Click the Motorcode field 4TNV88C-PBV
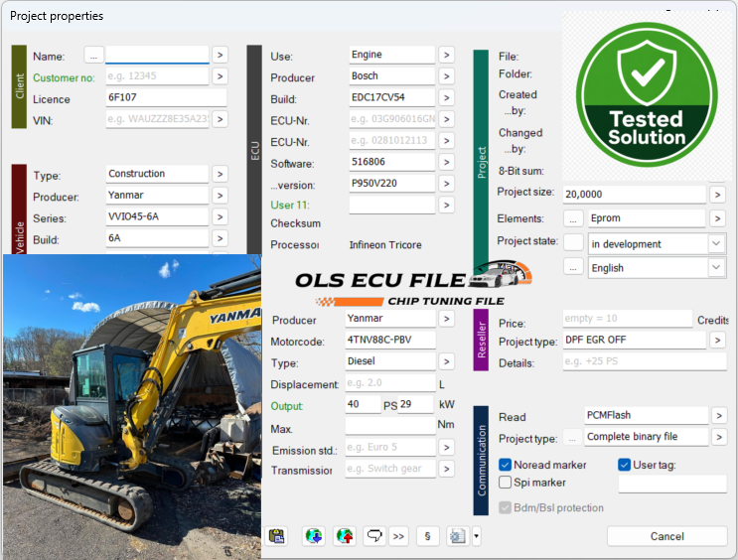Screen dimensions: 738x560 point(390,341)
